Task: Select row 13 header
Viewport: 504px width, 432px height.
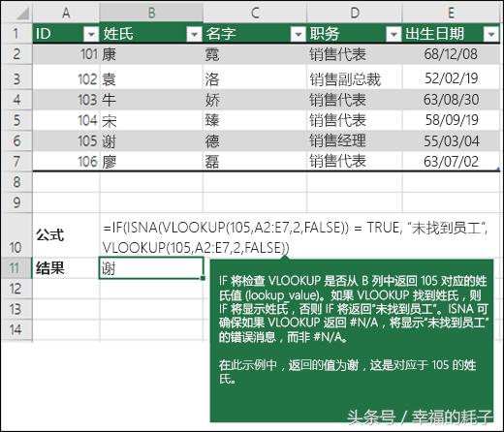Action: pyautogui.click(x=16, y=309)
